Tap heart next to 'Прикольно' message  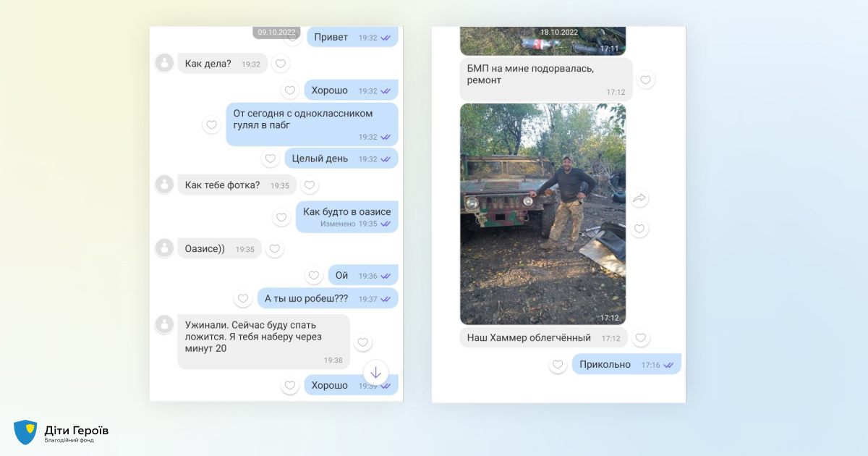tap(558, 365)
